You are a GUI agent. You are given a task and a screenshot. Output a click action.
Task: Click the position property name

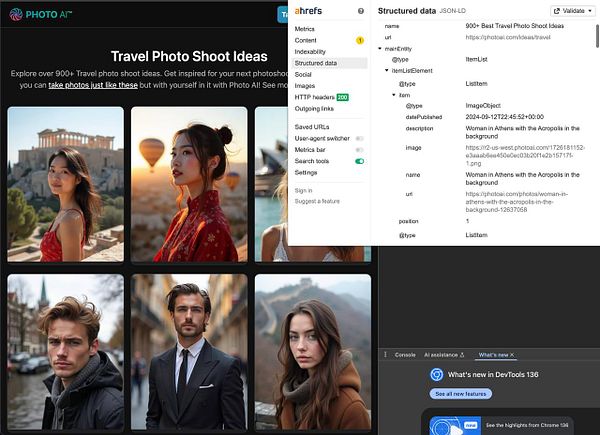point(408,221)
